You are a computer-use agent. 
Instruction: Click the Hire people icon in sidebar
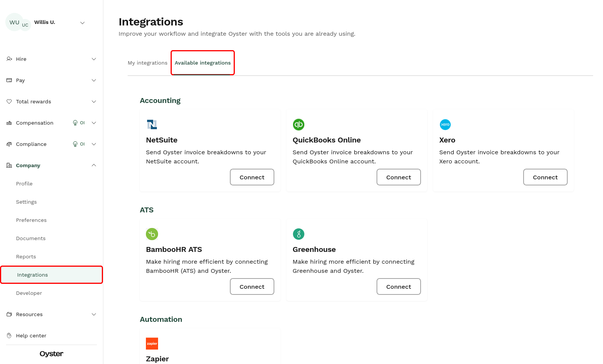(x=9, y=59)
